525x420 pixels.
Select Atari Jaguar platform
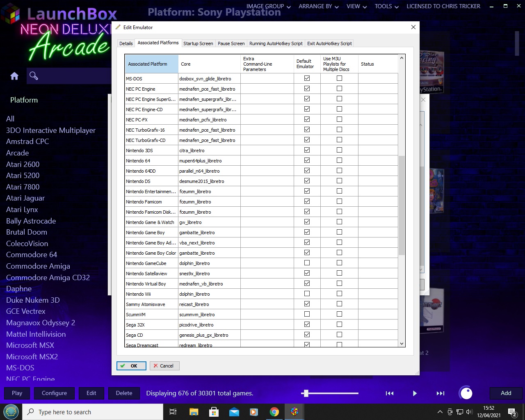pyautogui.click(x=25, y=198)
